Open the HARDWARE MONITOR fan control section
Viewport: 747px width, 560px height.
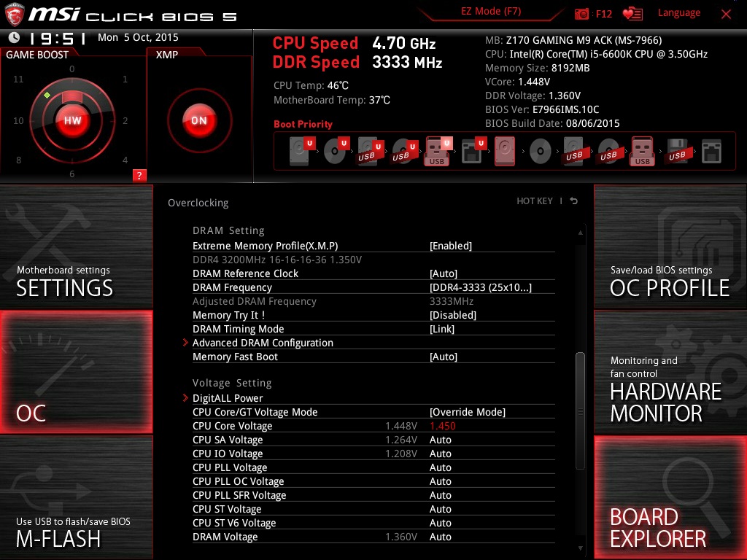coord(670,373)
